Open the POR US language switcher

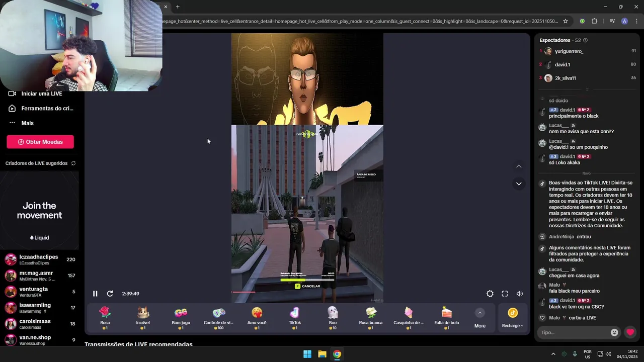(x=587, y=354)
